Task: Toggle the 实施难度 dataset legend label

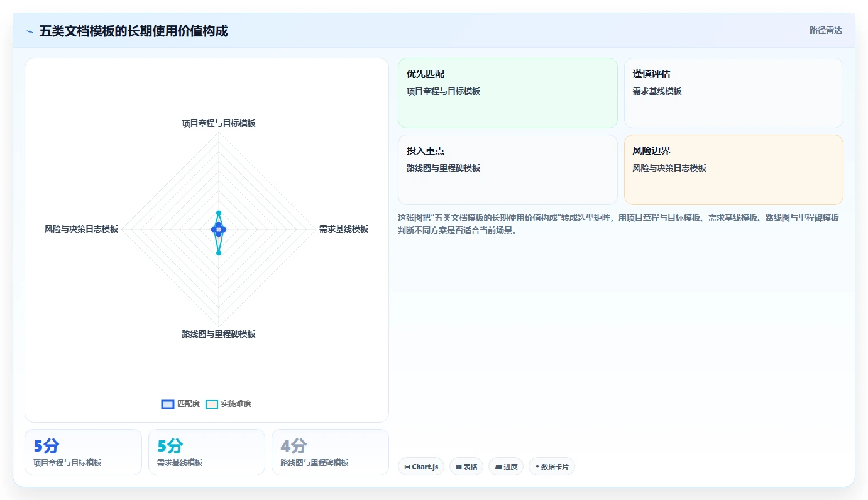Action: click(x=236, y=404)
